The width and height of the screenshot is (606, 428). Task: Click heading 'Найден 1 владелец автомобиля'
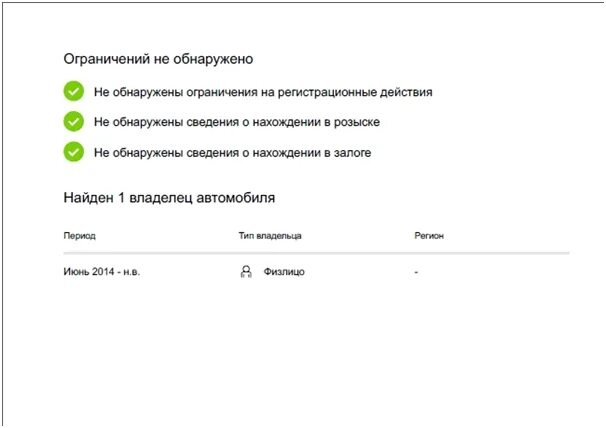[x=169, y=198]
